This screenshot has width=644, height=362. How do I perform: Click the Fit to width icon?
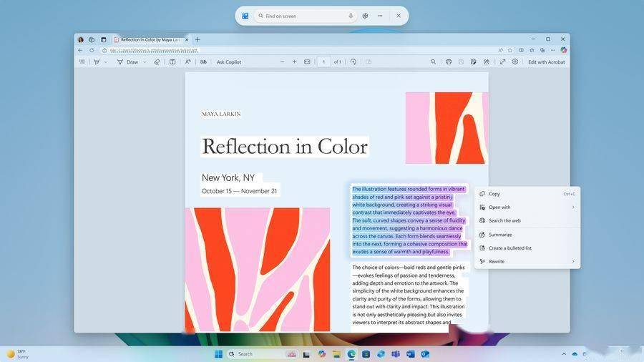click(x=307, y=62)
